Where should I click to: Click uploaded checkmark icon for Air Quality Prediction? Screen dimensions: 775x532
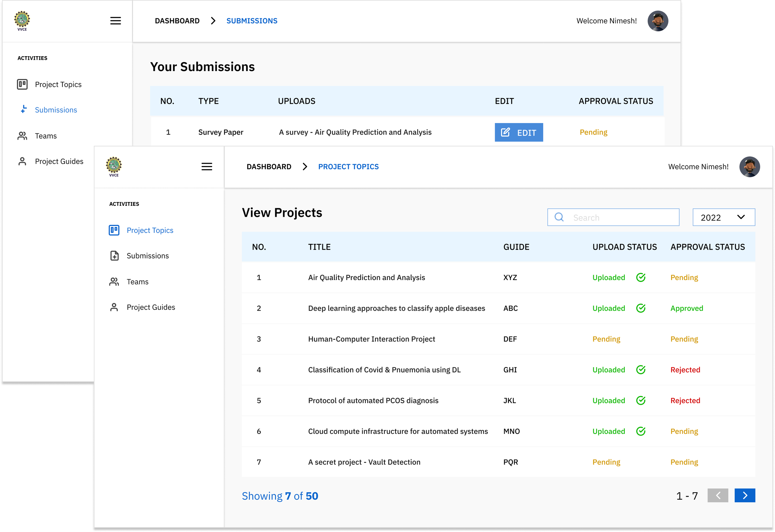pos(641,277)
